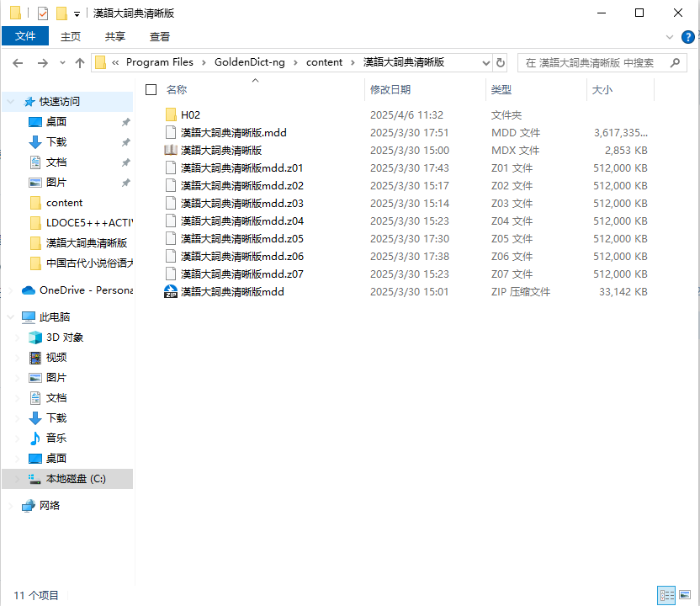Click properties checkmark icon in title bar

pyautogui.click(x=43, y=13)
